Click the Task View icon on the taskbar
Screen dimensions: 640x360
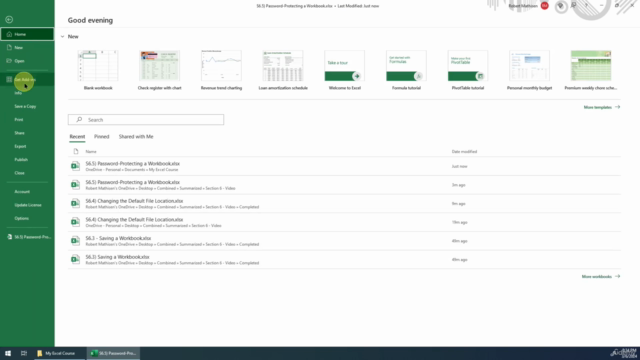tap(24, 353)
